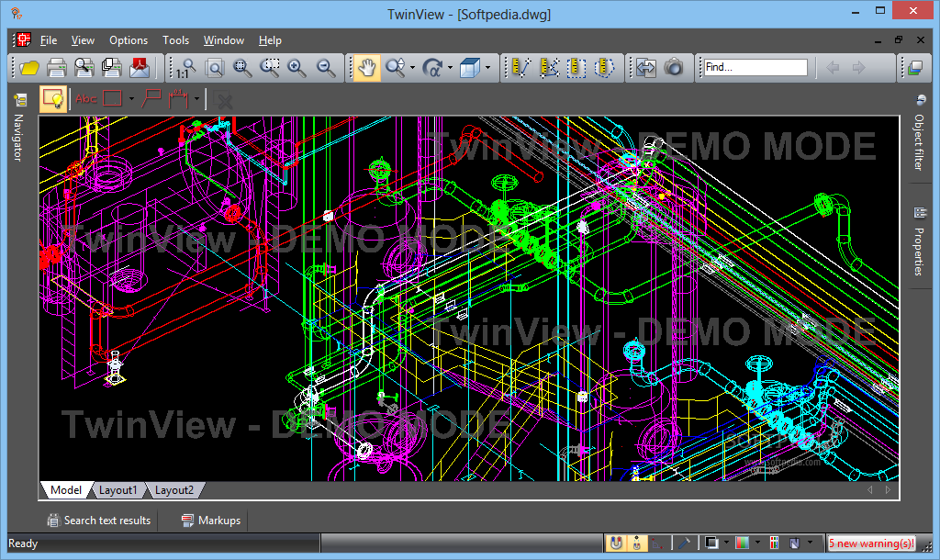
Task: Switch to the Layout1 tab
Action: click(118, 490)
